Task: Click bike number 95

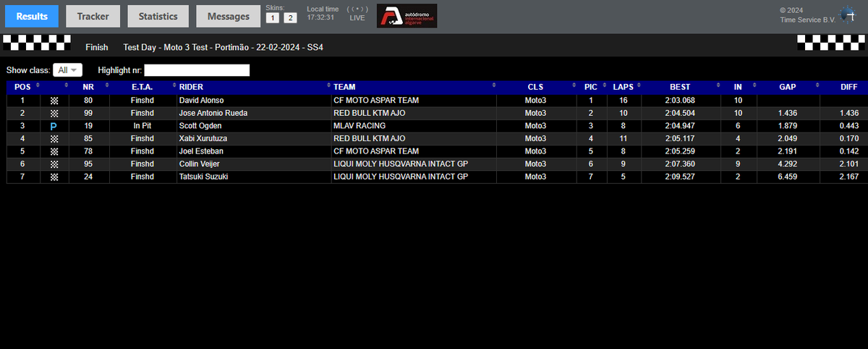Action: click(x=89, y=164)
